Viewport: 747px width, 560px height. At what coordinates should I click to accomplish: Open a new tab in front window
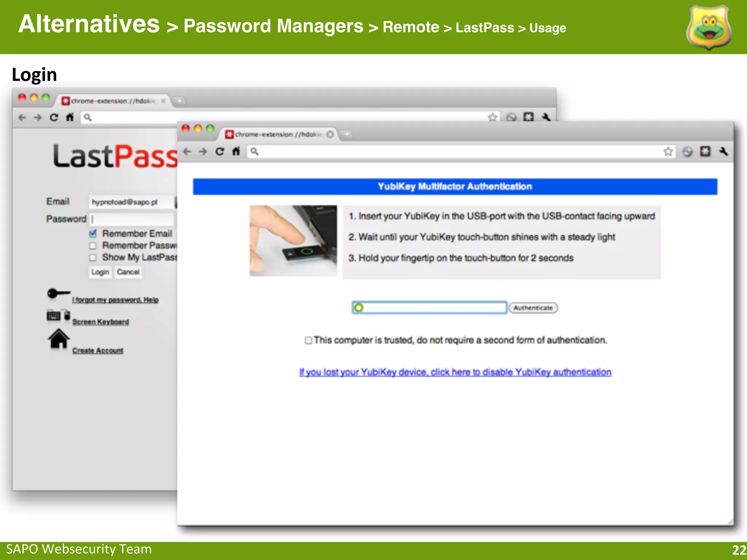tap(347, 135)
